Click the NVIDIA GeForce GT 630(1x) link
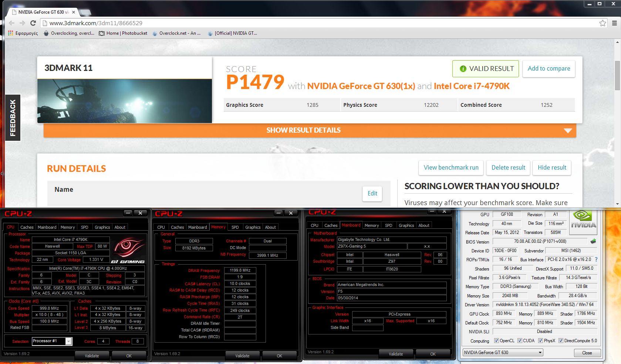 point(361,86)
